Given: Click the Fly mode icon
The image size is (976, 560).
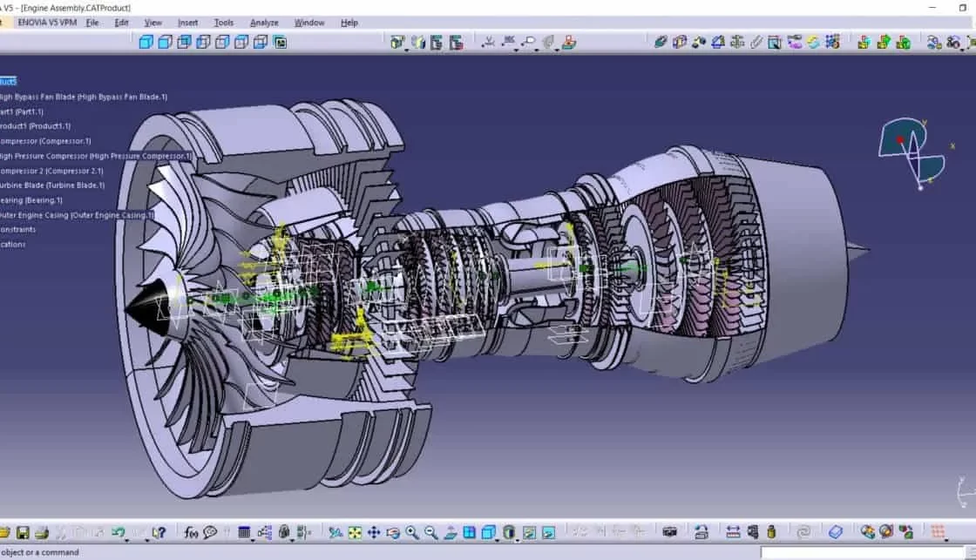Looking at the screenshot, I should coord(335,533).
